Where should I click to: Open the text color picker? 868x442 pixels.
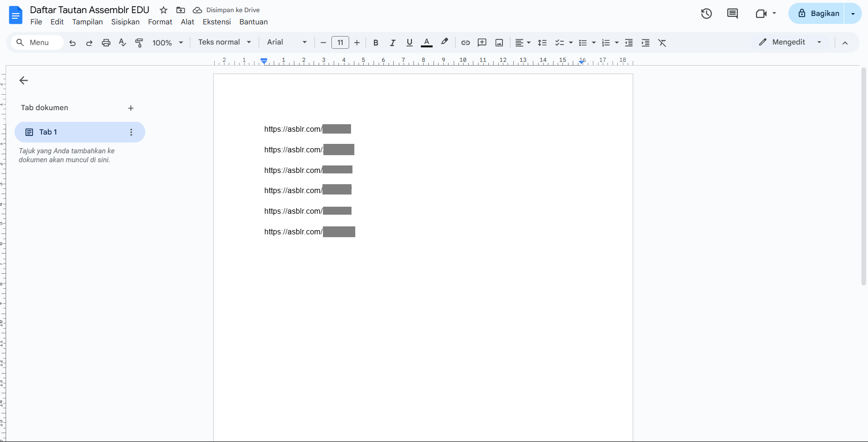(x=427, y=43)
